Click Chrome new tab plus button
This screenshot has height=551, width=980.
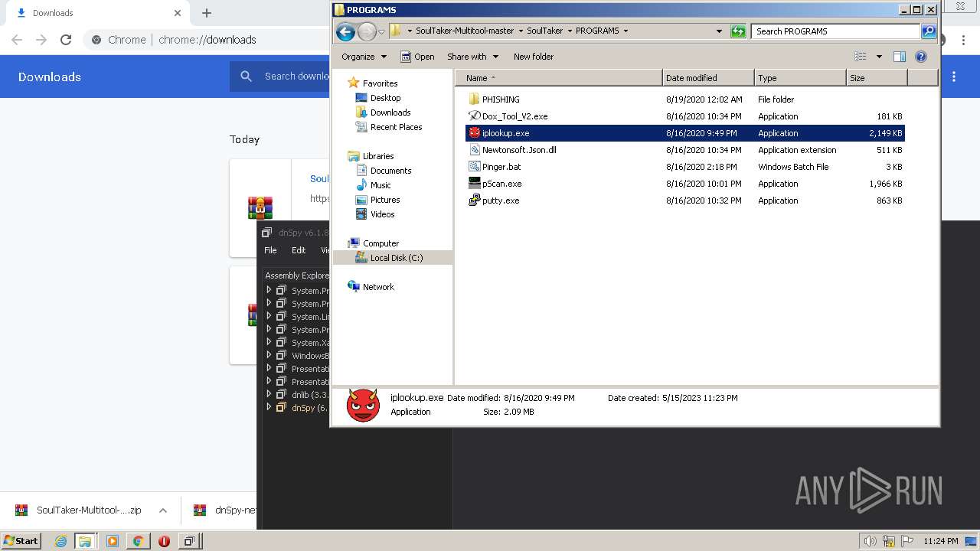coord(207,13)
